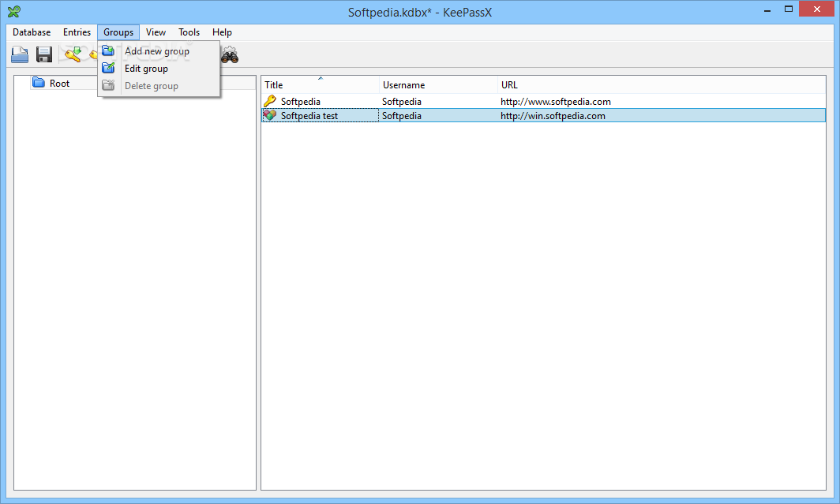Choose Edit group from the menu

click(x=159, y=69)
